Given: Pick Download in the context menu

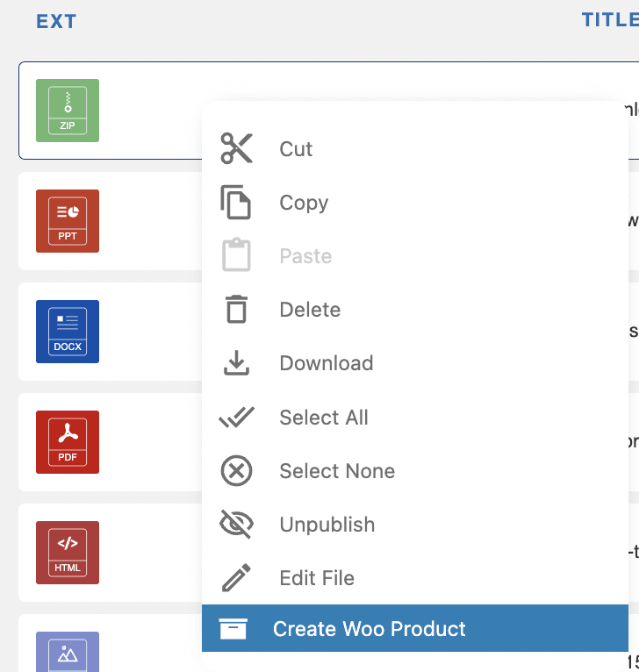Looking at the screenshot, I should [x=326, y=363].
